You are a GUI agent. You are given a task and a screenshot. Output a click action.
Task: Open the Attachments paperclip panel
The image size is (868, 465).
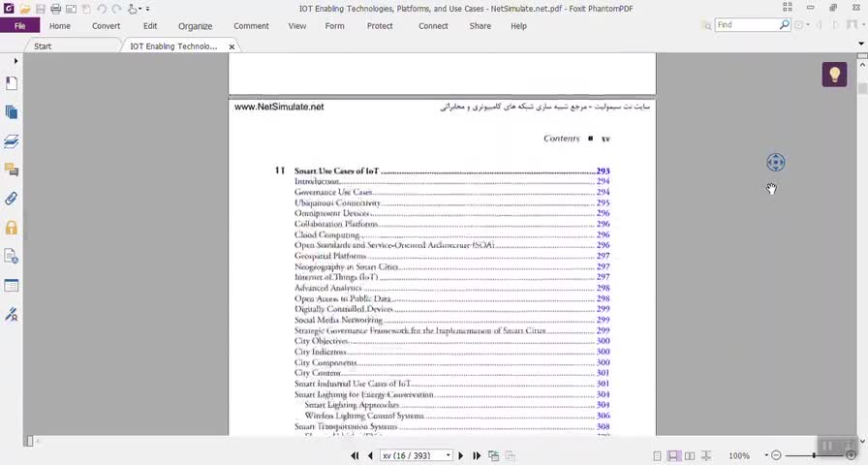click(11, 199)
